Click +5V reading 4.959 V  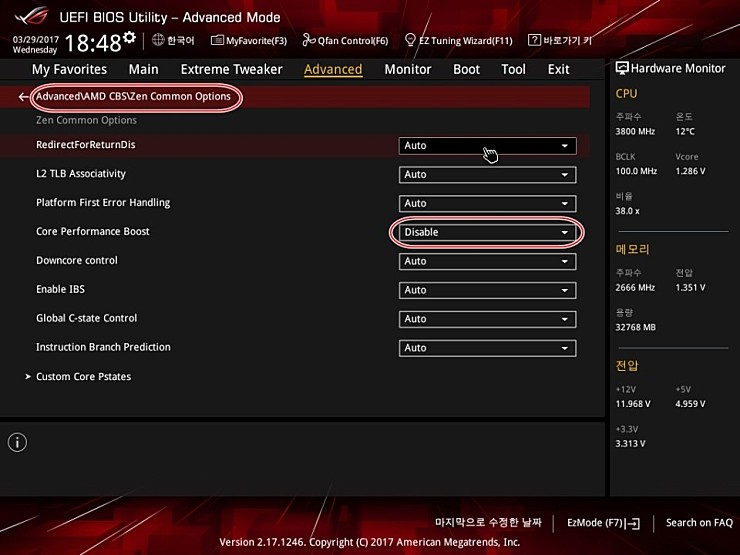coord(690,404)
